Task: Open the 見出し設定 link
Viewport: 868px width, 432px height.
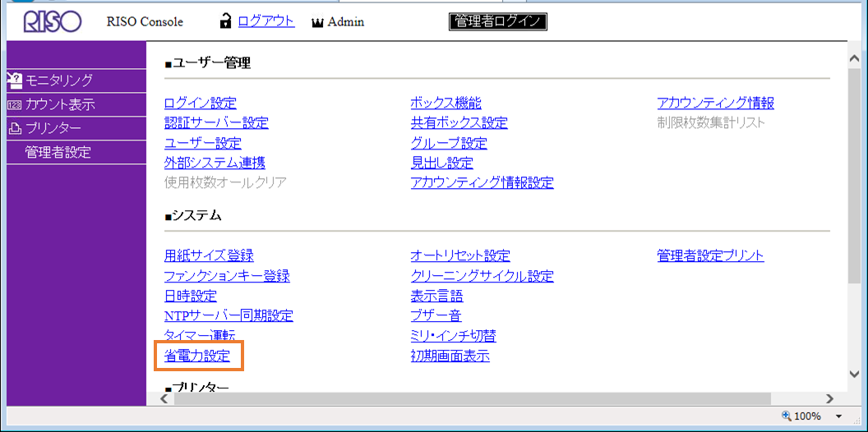Action: tap(441, 163)
